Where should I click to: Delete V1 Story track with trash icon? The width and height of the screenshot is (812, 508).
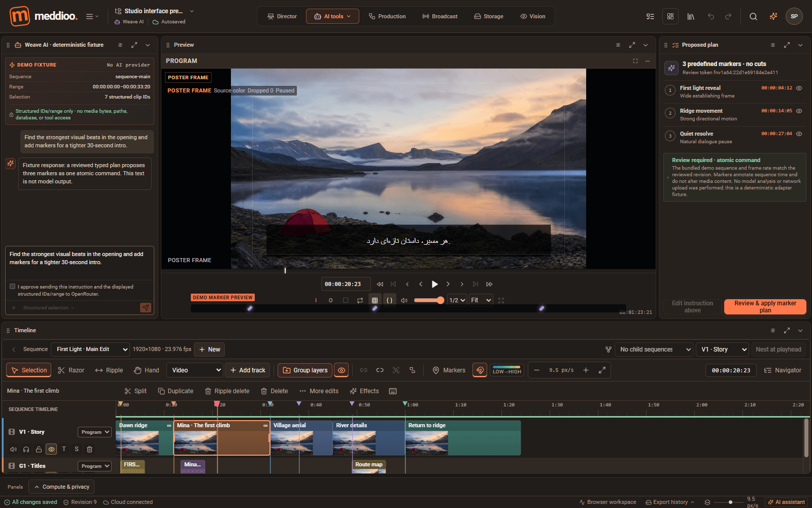pos(89,449)
